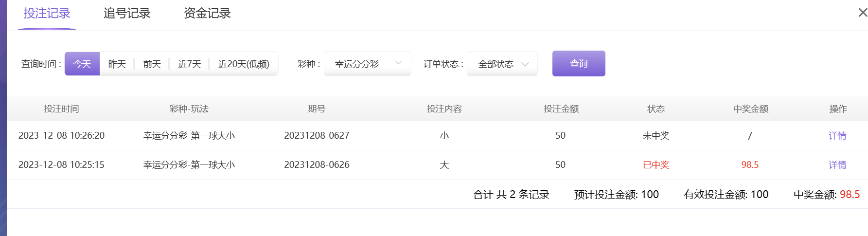
Task: Click the 已中奖 status in second row
Action: pyautogui.click(x=656, y=165)
